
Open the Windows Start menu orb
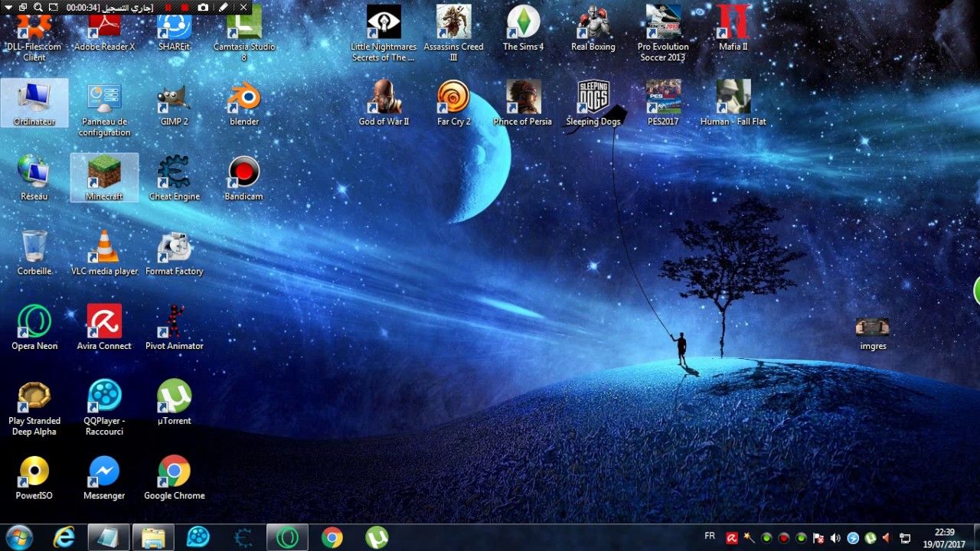(x=18, y=537)
